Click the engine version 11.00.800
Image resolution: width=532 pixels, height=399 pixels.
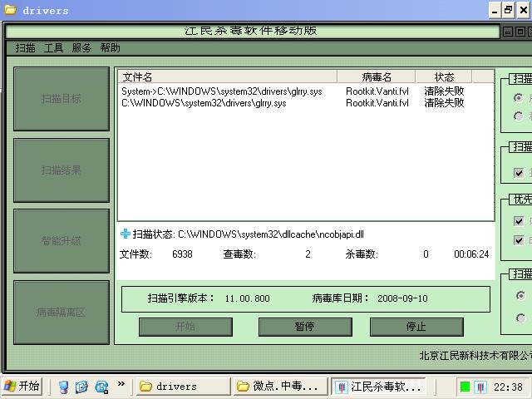pos(248,298)
